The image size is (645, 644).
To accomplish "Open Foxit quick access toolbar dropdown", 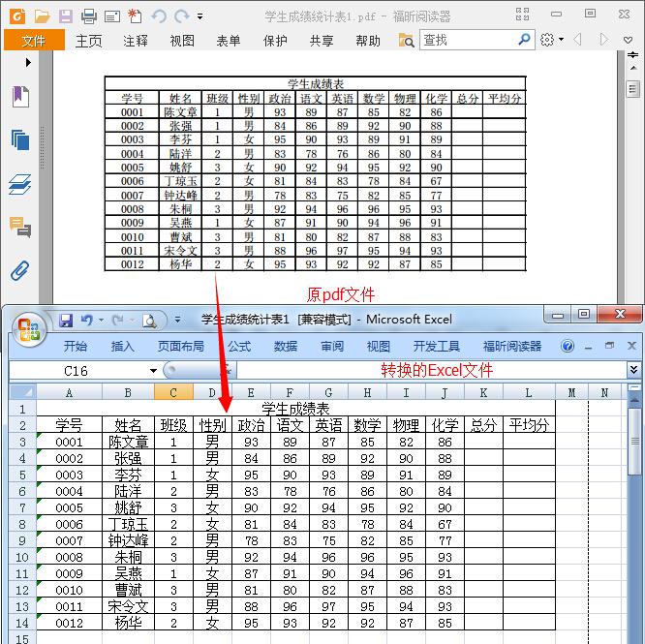I will (200, 16).
